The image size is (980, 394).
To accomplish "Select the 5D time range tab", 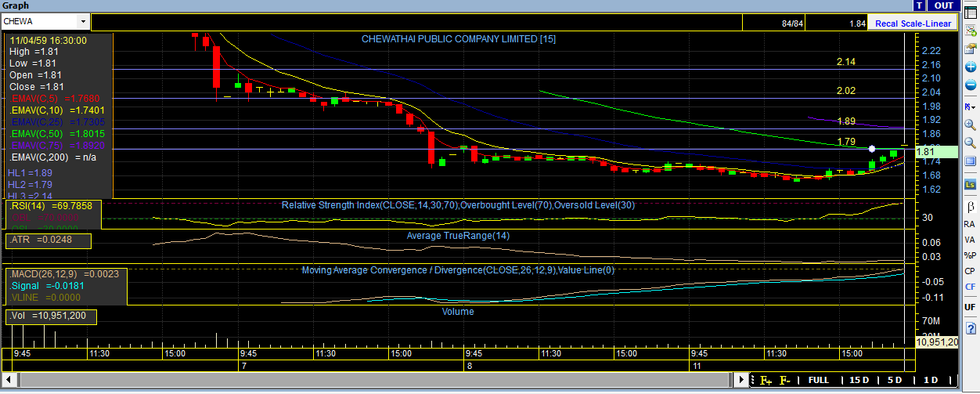I will coord(894,380).
